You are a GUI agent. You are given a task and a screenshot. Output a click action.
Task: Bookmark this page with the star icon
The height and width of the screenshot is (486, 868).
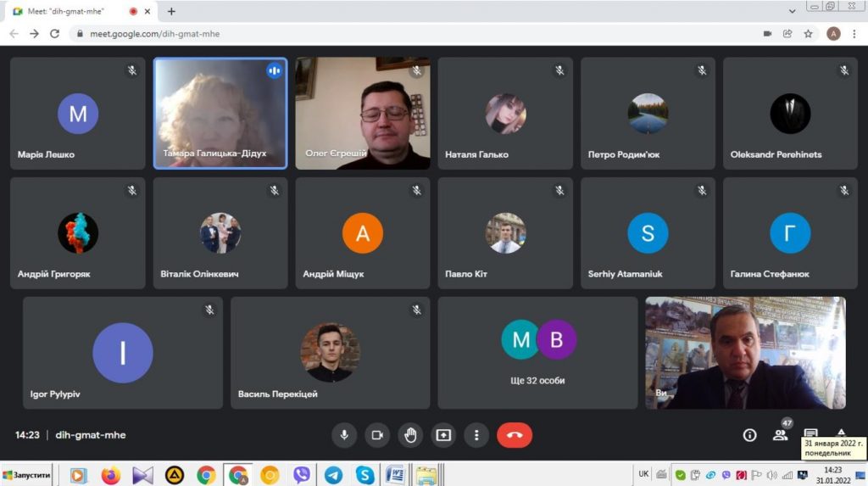coord(809,34)
